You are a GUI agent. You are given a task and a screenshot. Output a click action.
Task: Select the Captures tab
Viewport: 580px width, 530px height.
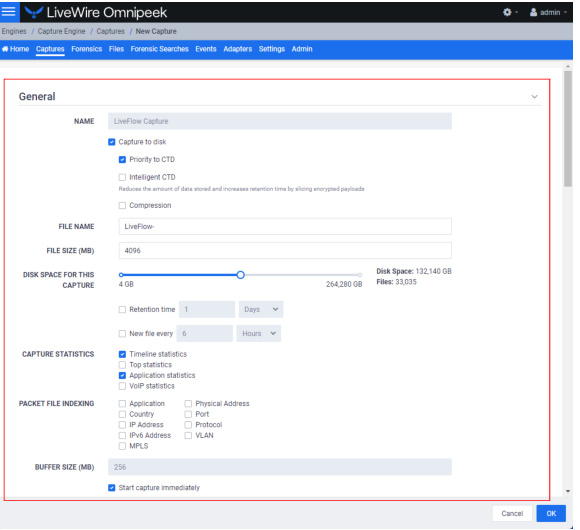pyautogui.click(x=50, y=49)
